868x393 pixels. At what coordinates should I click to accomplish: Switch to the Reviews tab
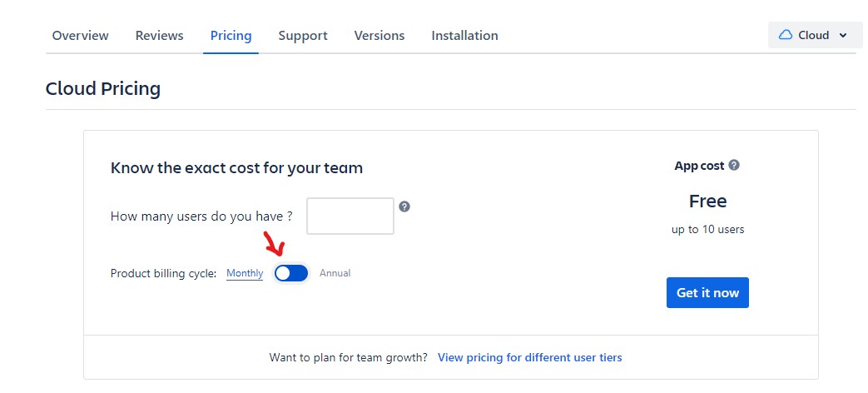159,36
